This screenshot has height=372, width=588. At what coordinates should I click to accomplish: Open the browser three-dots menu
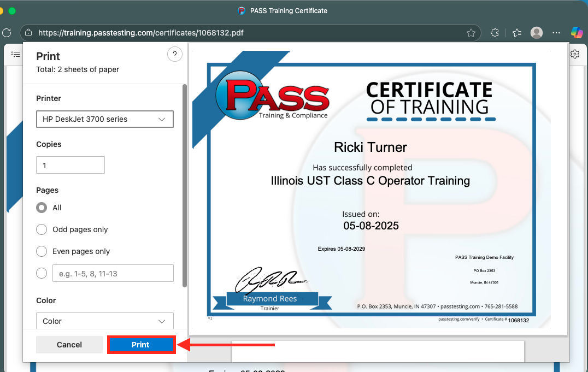pyautogui.click(x=556, y=33)
